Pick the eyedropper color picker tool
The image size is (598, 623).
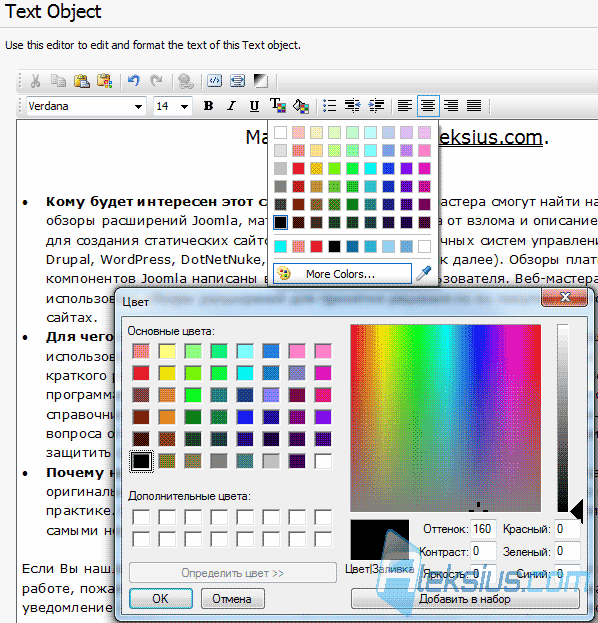point(424,274)
